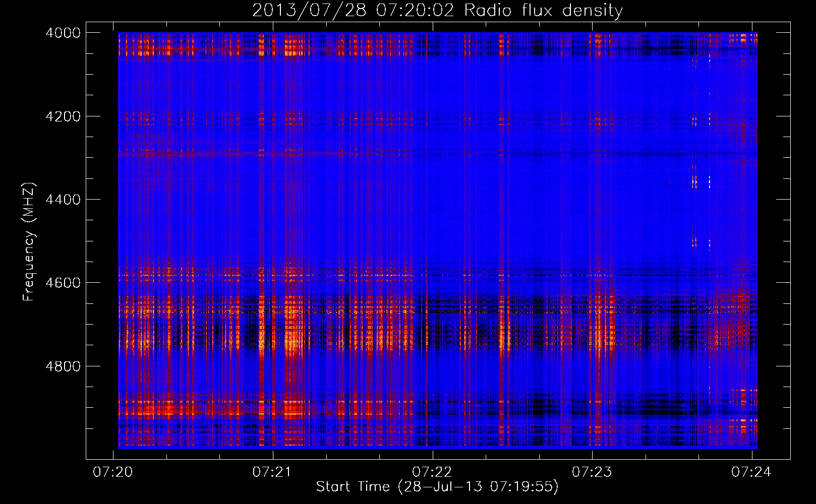The height and width of the screenshot is (504, 816).
Task: Click the 07:21 time tick label
Action: point(273,472)
